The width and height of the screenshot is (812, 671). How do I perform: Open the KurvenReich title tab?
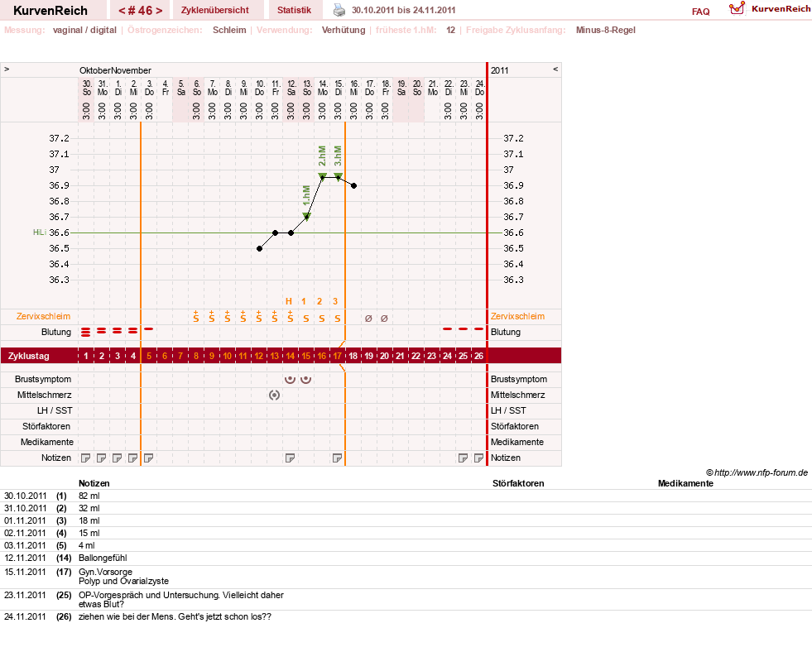tap(50, 10)
